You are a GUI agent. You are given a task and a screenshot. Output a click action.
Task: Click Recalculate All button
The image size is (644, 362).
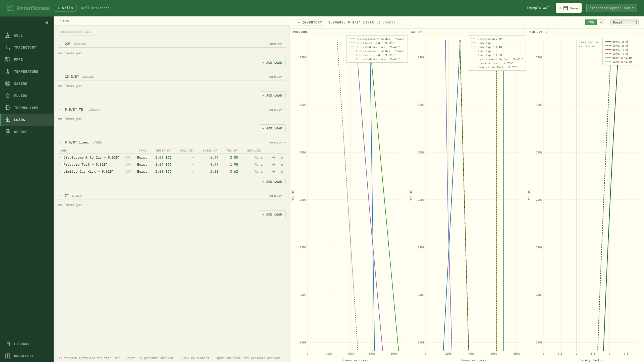click(76, 32)
